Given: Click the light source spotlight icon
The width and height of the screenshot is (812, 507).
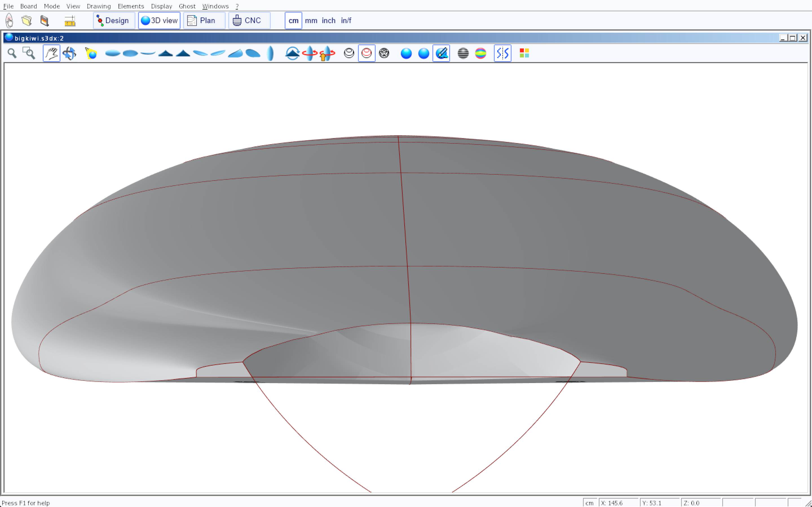Looking at the screenshot, I should pos(91,53).
